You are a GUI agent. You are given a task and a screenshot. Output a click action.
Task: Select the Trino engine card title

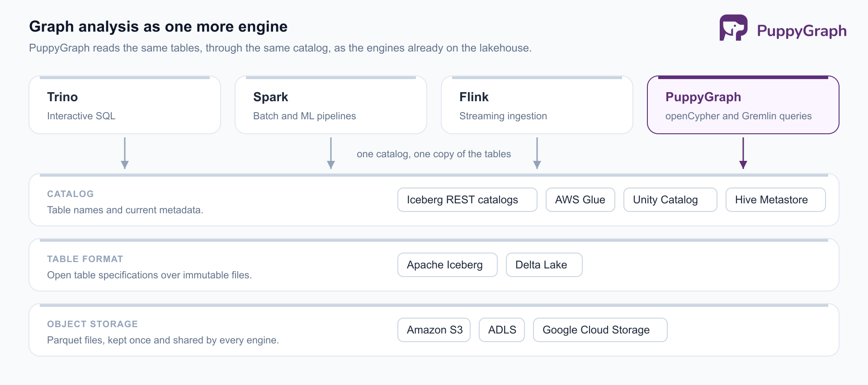pos(62,97)
